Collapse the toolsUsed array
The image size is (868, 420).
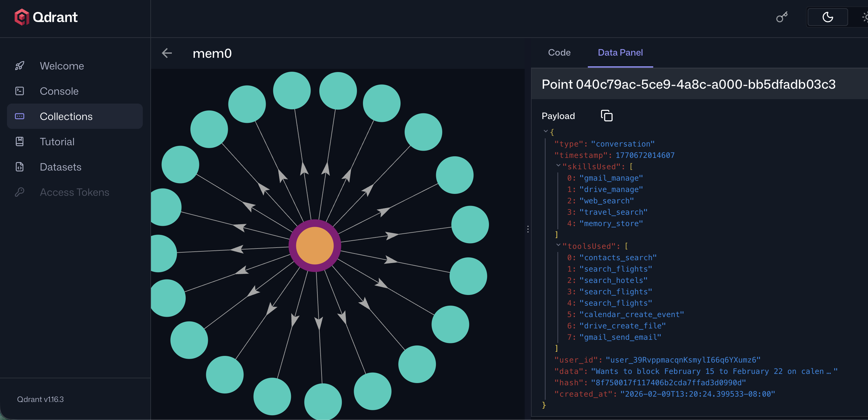pos(558,245)
